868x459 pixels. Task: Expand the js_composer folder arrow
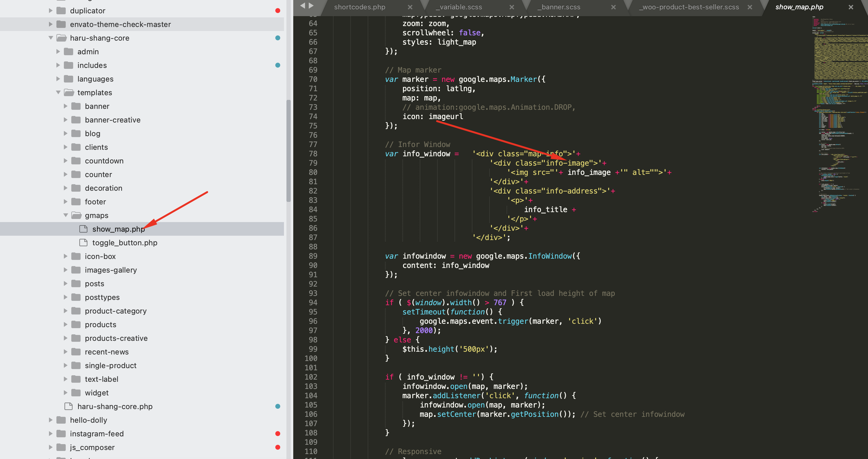pyautogui.click(x=51, y=447)
